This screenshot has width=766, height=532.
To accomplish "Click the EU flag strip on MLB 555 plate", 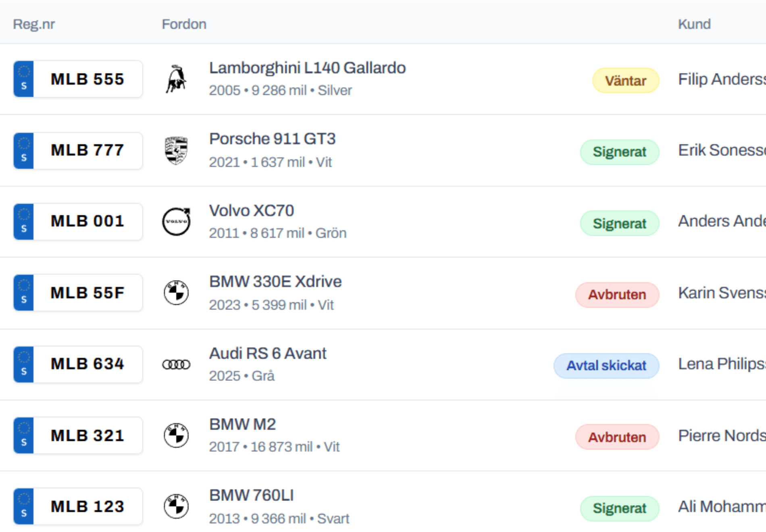I will (x=24, y=79).
